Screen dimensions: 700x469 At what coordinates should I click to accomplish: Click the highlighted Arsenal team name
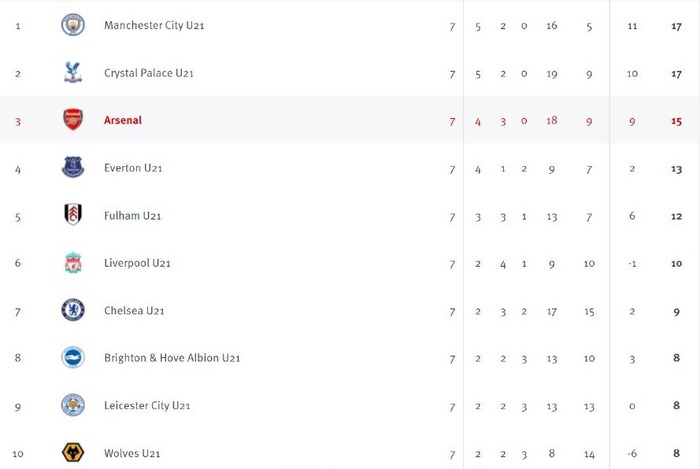pos(123,120)
